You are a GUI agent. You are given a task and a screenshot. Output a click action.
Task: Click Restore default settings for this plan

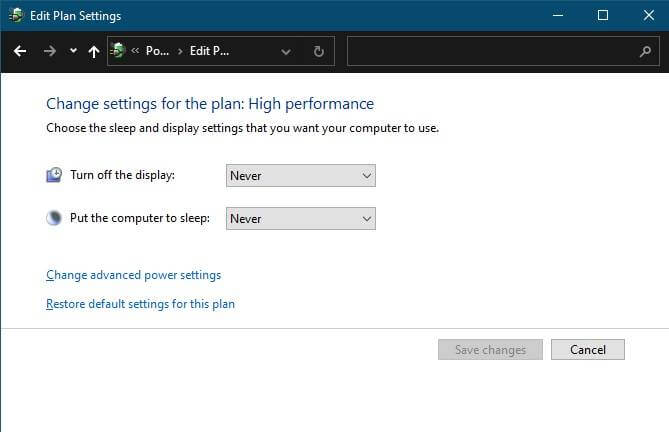tap(140, 304)
